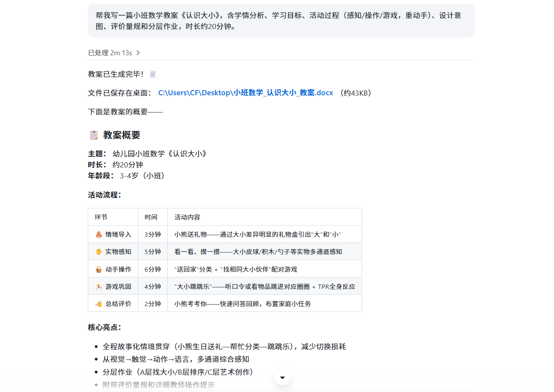
Task: Click the 时长 约20分钟 line
Action: (x=116, y=165)
